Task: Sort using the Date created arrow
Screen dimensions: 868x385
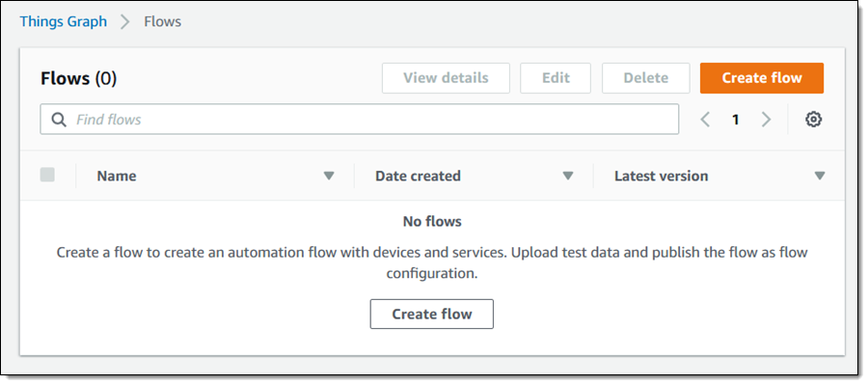Action: (568, 177)
